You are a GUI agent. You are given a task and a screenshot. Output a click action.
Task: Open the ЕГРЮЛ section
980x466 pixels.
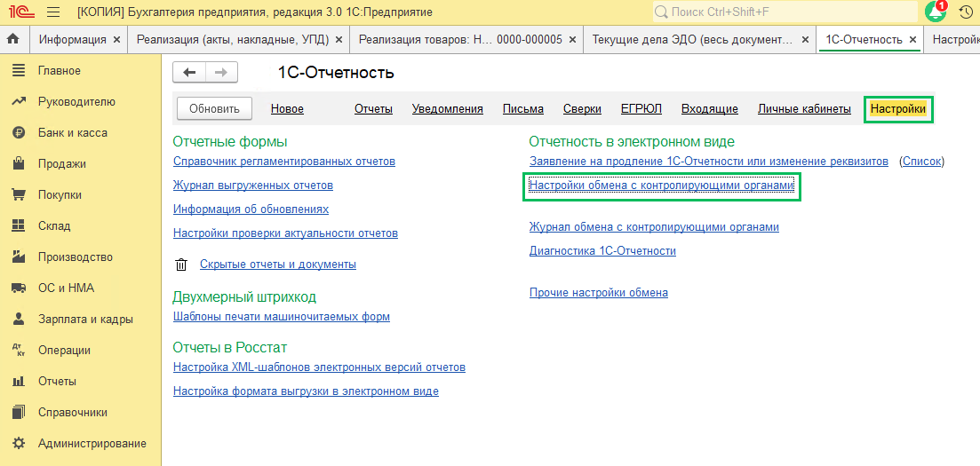click(641, 109)
